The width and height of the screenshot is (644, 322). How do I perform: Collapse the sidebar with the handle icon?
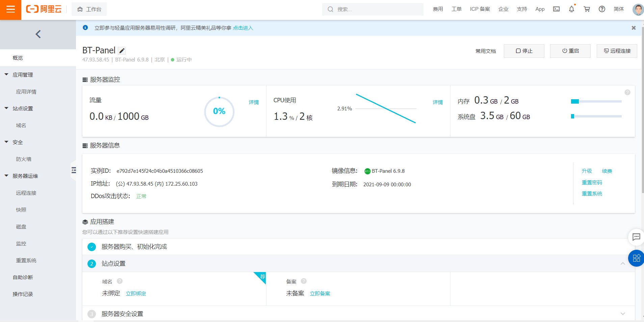pos(74,170)
